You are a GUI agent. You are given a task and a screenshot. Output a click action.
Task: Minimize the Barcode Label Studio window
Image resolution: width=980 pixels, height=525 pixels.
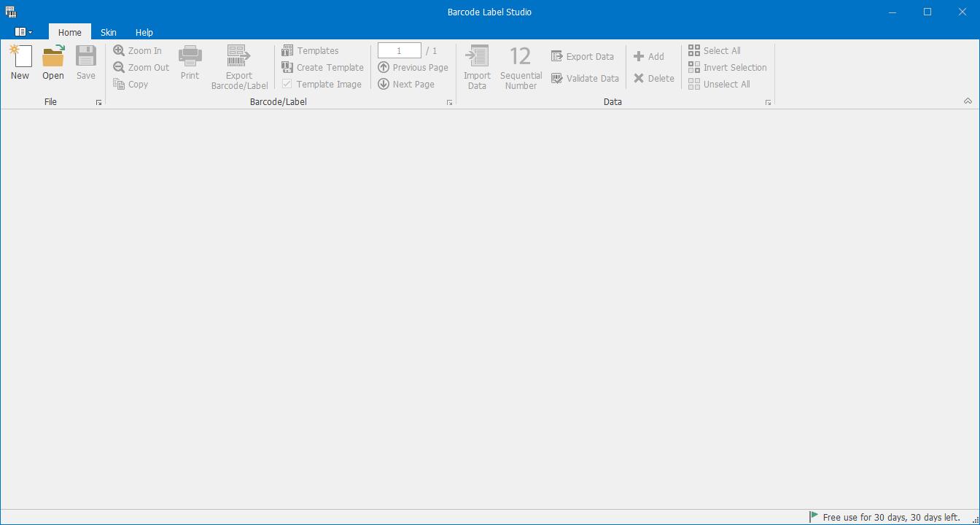893,12
